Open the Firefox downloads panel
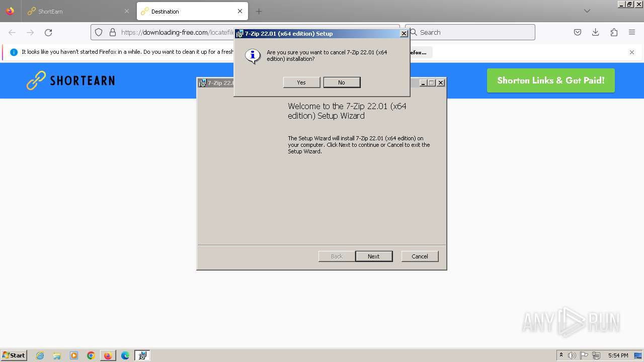This screenshot has height=362, width=644. 596,32
